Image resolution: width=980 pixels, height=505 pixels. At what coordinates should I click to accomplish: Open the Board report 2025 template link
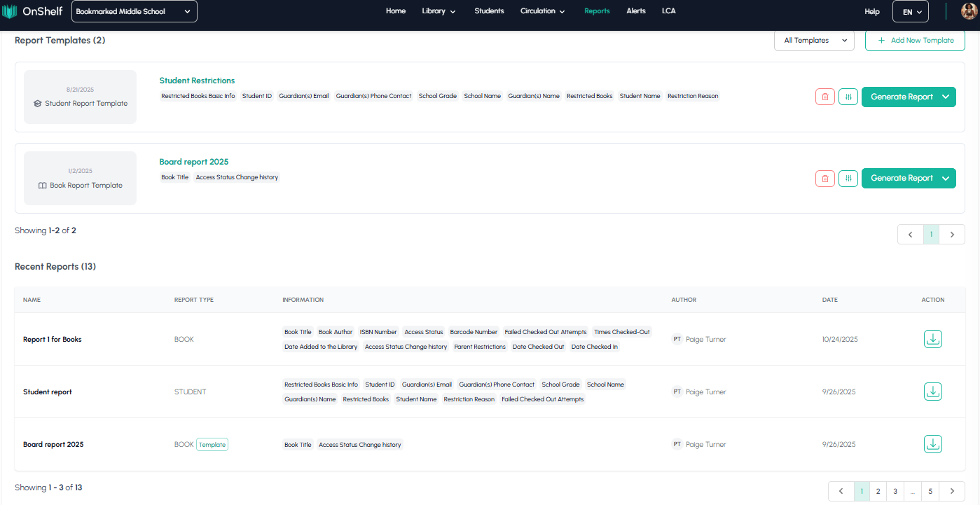(194, 162)
